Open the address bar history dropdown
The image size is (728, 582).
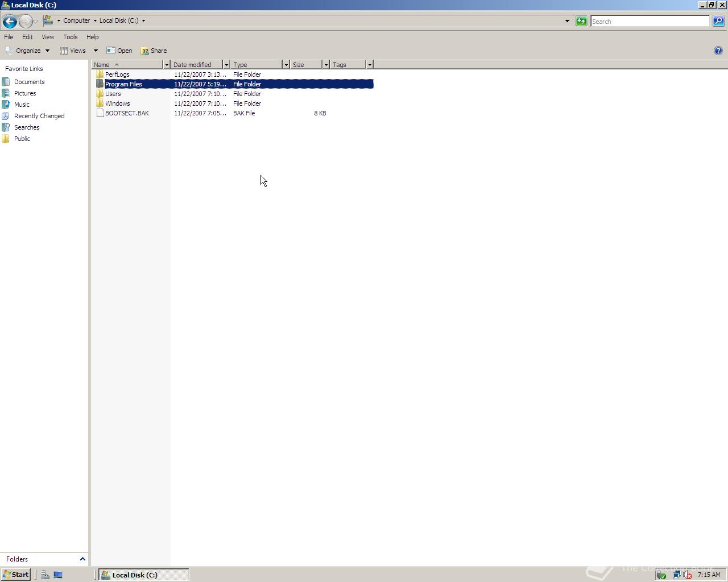tap(567, 21)
